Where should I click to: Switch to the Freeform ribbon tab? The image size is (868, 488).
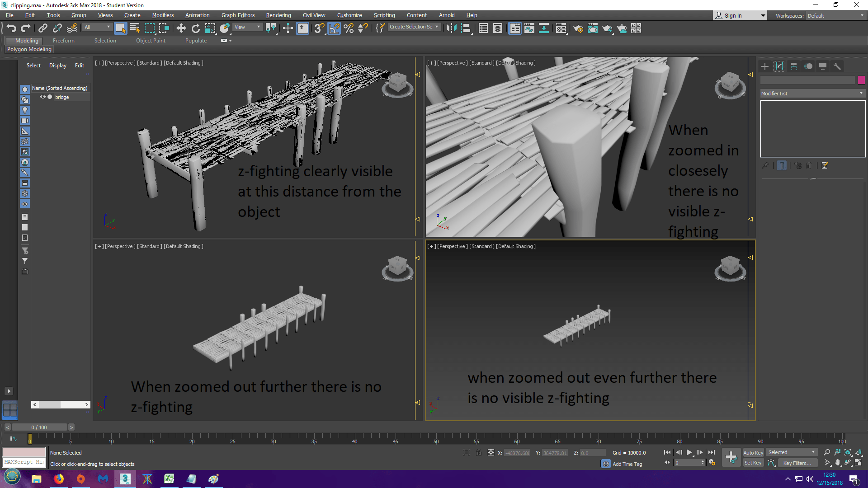pos(63,41)
